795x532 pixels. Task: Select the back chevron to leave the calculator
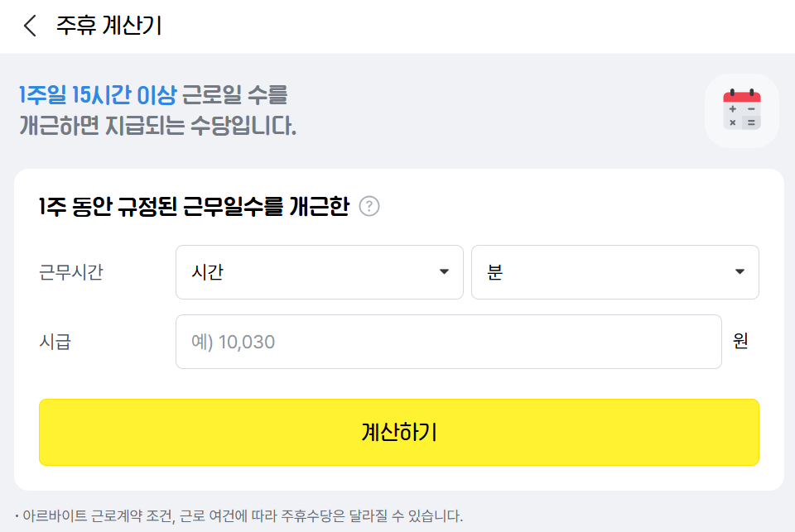[27, 25]
